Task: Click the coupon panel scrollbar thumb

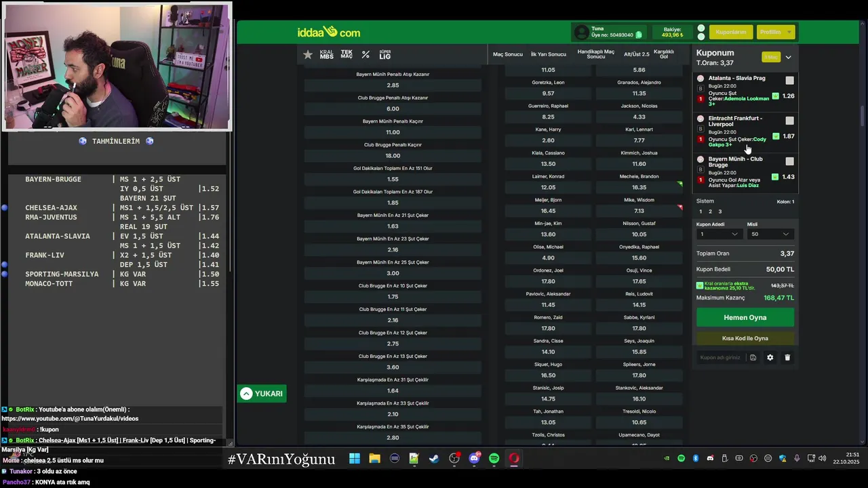Action: click(x=862, y=116)
